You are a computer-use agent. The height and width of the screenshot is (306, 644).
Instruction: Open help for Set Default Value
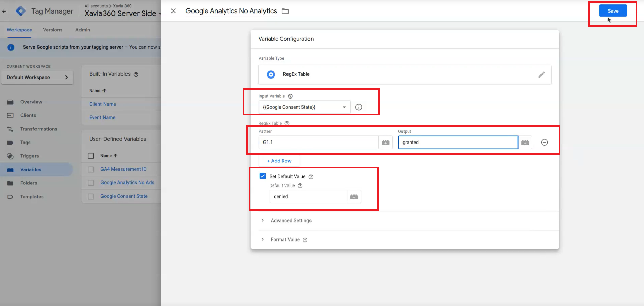tap(311, 177)
